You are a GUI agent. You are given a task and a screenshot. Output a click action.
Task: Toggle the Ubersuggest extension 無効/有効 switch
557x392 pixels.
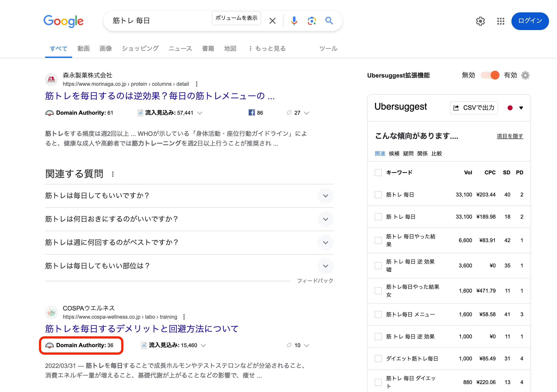tap(490, 75)
